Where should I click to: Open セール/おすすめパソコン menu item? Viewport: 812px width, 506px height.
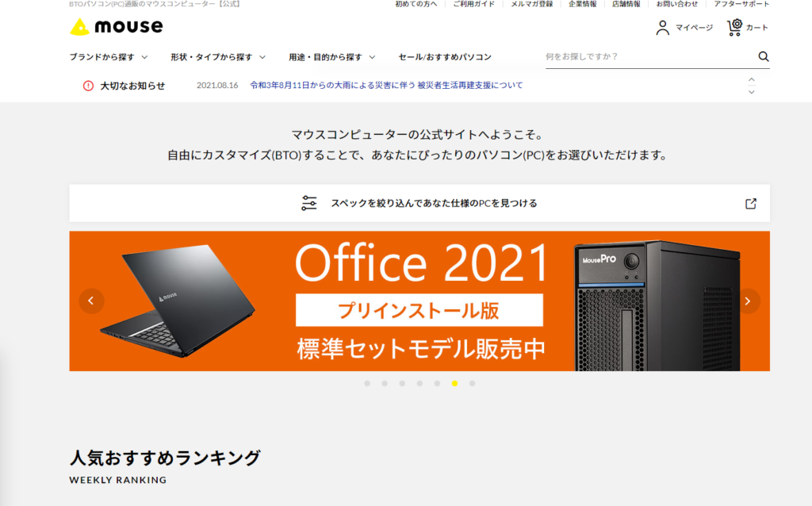coord(445,57)
